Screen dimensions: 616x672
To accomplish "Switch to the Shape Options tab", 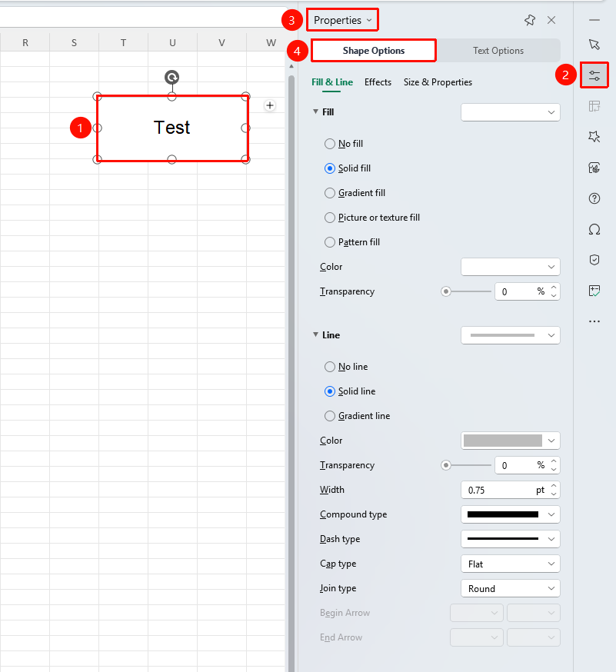I will [374, 51].
